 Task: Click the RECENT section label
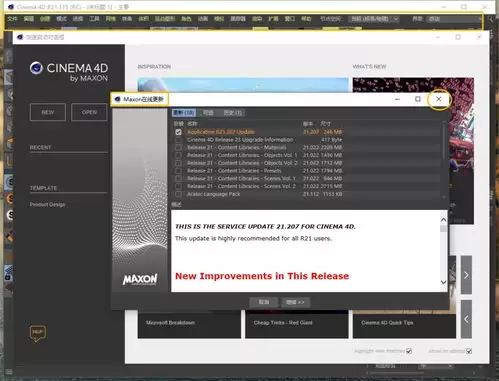40,147
